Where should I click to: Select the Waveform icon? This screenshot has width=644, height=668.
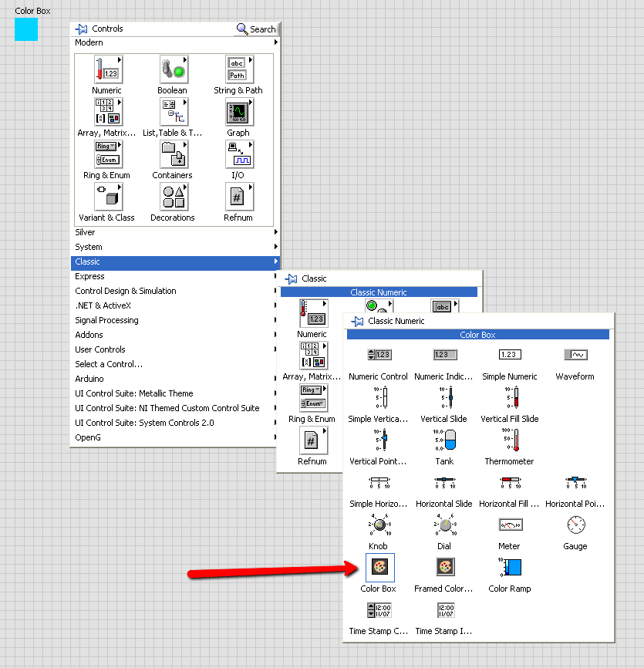click(x=575, y=355)
